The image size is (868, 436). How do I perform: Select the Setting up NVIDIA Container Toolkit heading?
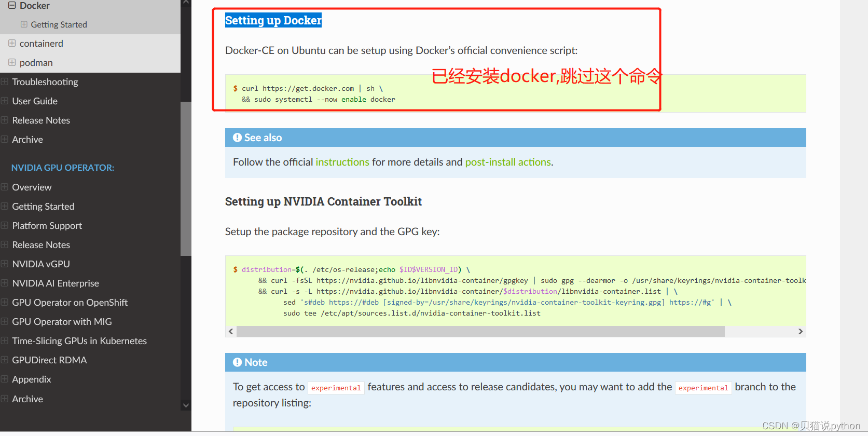pyautogui.click(x=323, y=201)
